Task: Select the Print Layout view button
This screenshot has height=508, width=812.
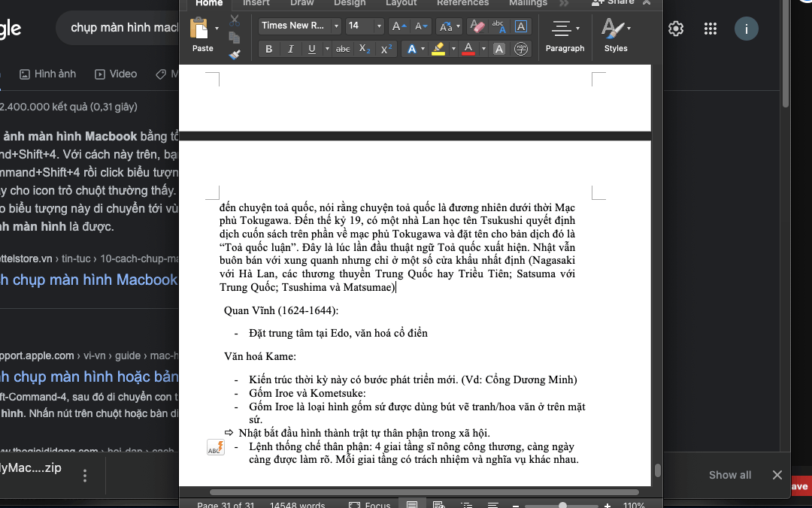Action: pyautogui.click(x=412, y=505)
